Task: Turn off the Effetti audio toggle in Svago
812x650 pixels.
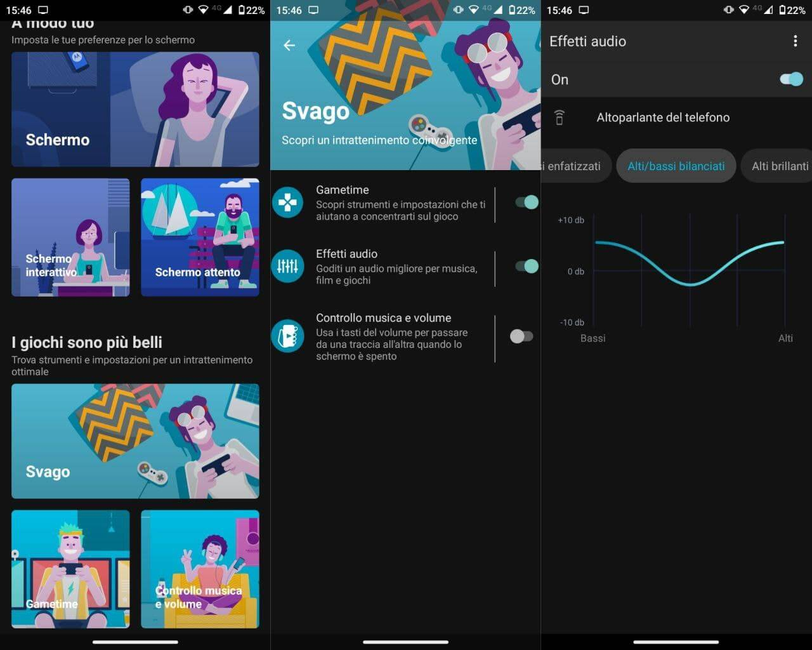Action: click(x=526, y=266)
